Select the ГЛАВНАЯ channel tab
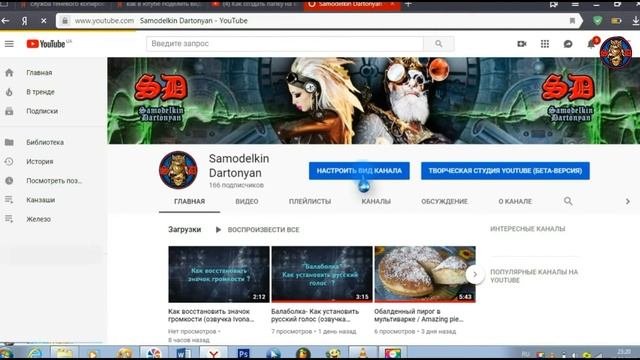This screenshot has width=640, height=360. (x=189, y=201)
